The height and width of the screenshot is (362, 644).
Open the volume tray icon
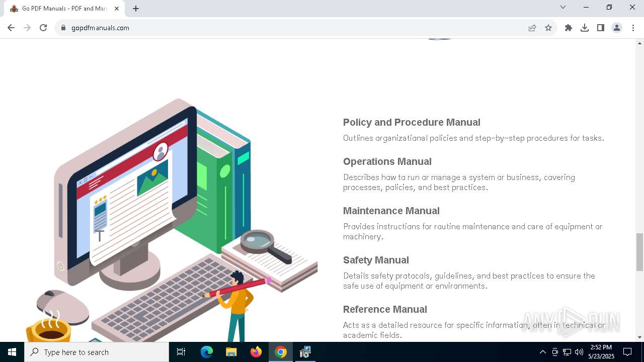pos(579,352)
